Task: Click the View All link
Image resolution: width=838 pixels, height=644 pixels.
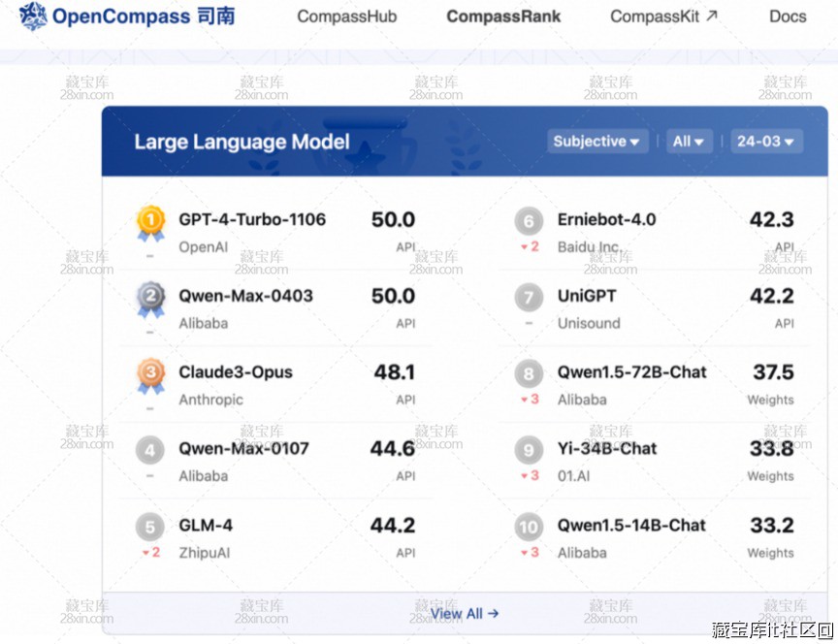Action: 465,613
